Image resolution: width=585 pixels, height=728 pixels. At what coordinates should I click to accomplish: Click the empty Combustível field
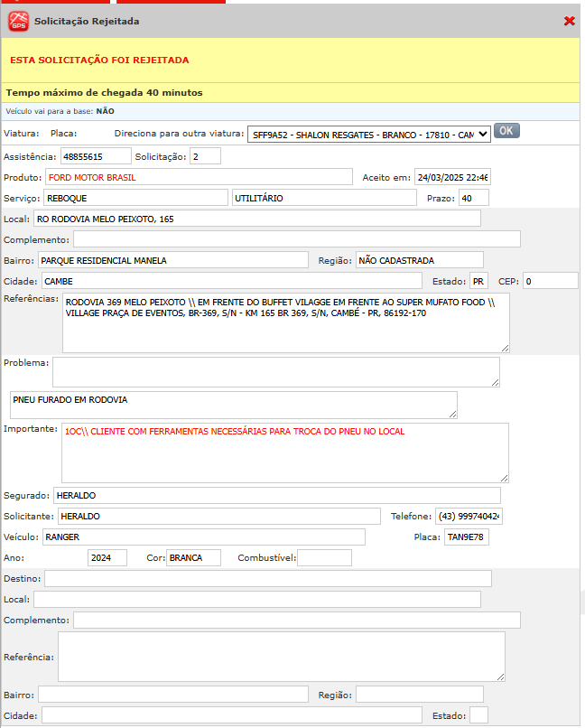click(x=324, y=558)
